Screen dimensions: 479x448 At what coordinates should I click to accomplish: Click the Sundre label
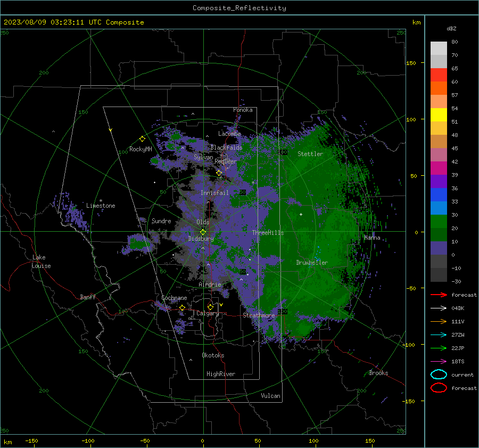tap(161, 221)
